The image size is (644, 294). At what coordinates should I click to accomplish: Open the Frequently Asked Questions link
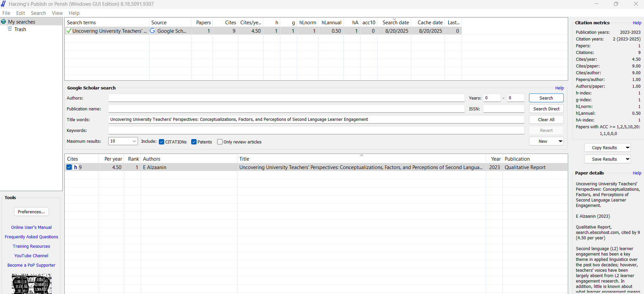coord(31,237)
